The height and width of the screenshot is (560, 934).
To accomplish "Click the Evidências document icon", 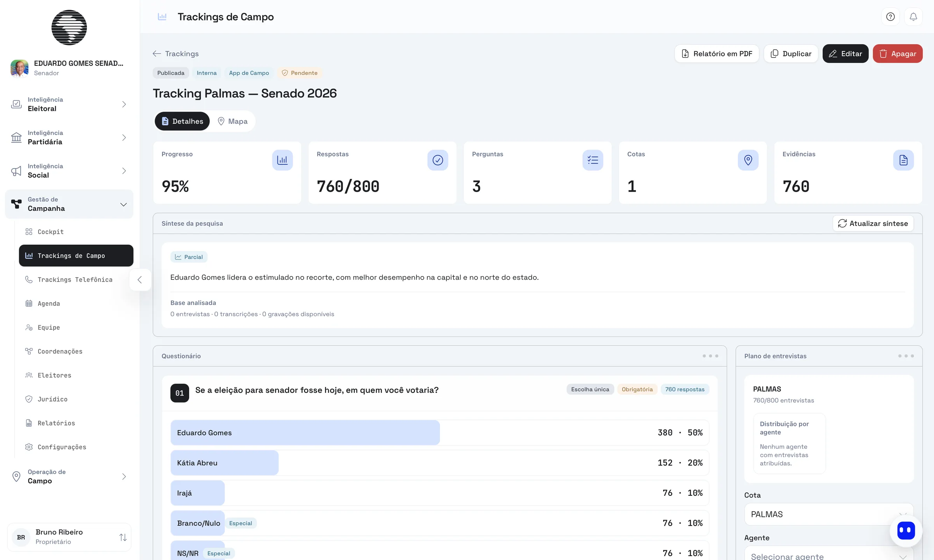I will (x=903, y=160).
